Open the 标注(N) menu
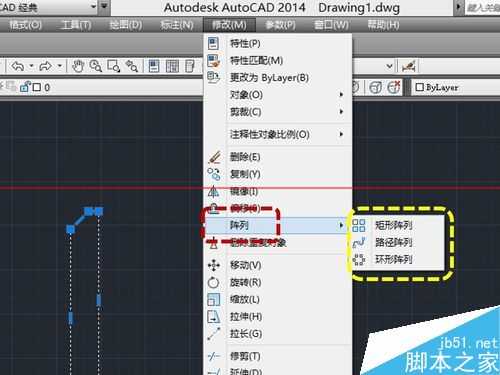 [177, 25]
